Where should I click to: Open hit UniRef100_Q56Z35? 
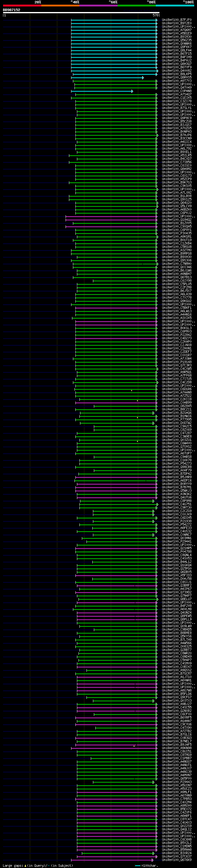(176, 40)
